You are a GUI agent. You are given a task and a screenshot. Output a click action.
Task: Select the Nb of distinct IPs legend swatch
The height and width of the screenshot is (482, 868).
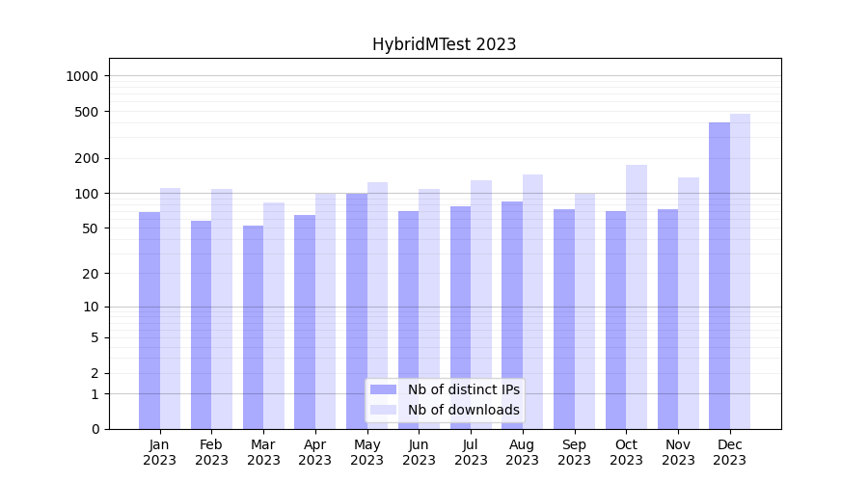pyautogui.click(x=383, y=389)
